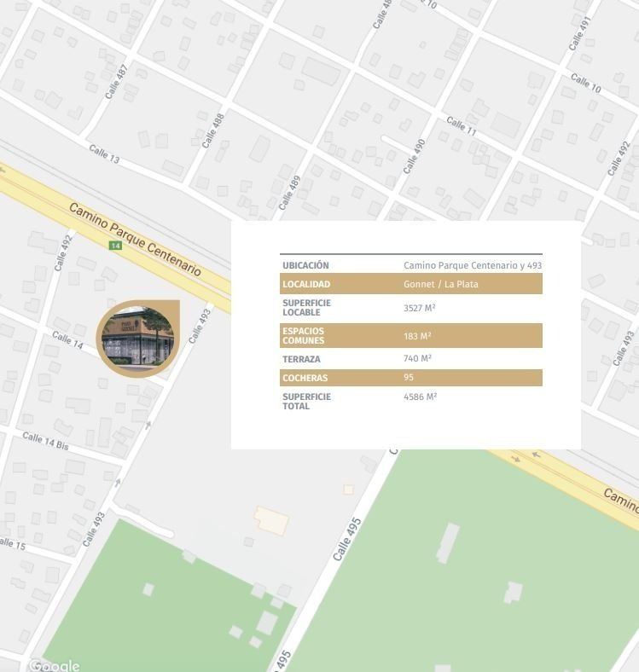Click the building photo map marker
This screenshot has width=639, height=672.
[x=137, y=339]
